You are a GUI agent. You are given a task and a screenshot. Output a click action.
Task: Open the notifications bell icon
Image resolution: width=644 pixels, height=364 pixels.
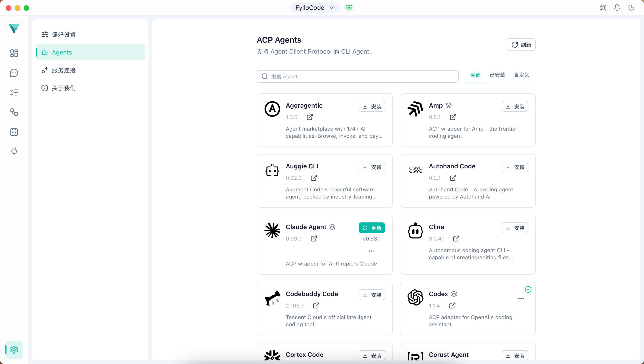[617, 8]
